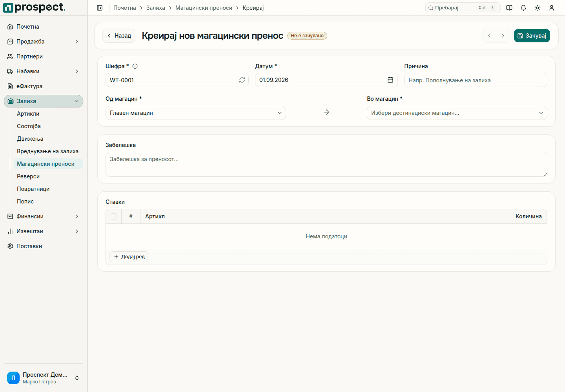Viewport: 565px width, 392px height.
Task: Open Артикли under Залиха
Action: [x=48, y=114]
